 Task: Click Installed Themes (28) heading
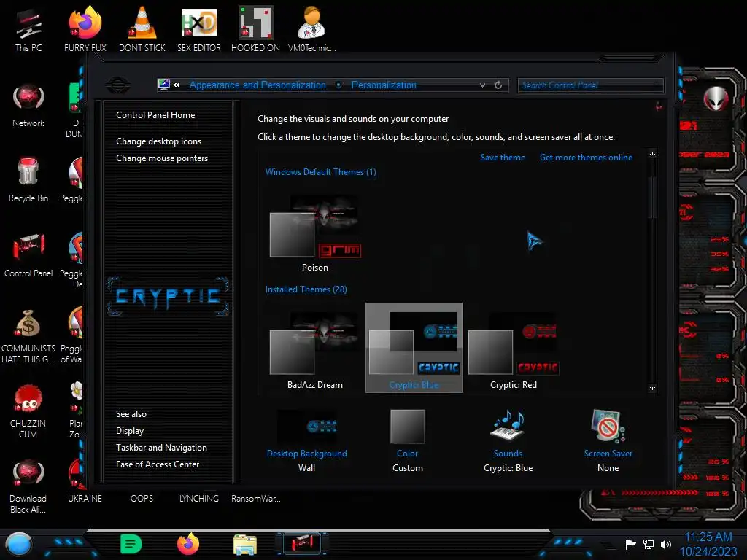point(306,289)
